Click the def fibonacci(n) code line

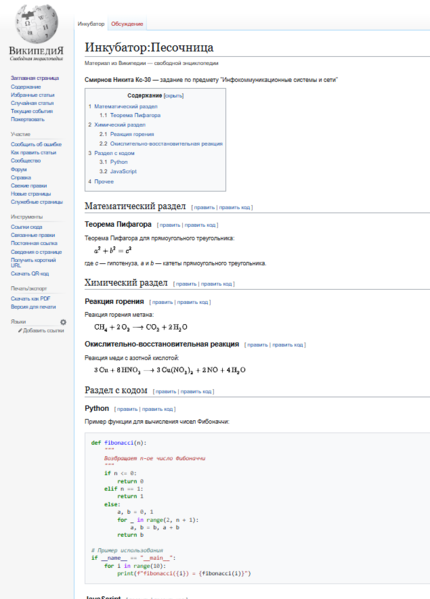click(119, 443)
